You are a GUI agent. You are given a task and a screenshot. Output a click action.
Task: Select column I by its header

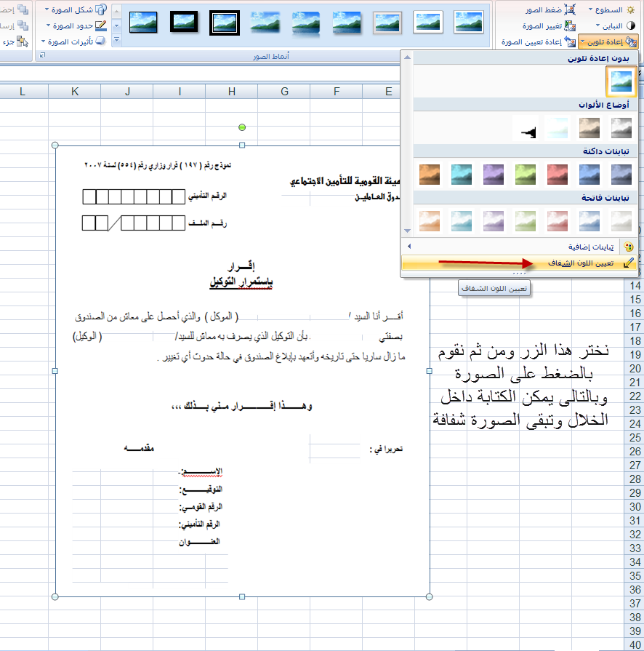click(x=180, y=92)
